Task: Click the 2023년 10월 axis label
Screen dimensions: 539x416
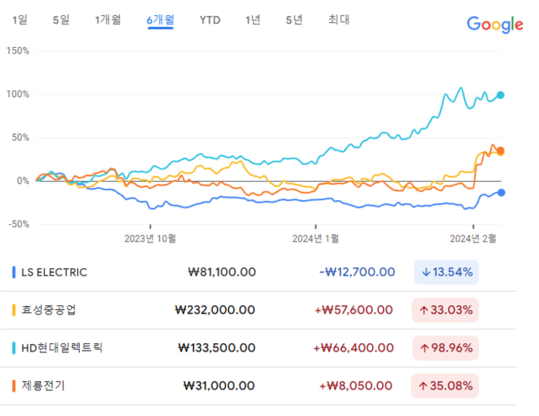Action: coord(150,239)
